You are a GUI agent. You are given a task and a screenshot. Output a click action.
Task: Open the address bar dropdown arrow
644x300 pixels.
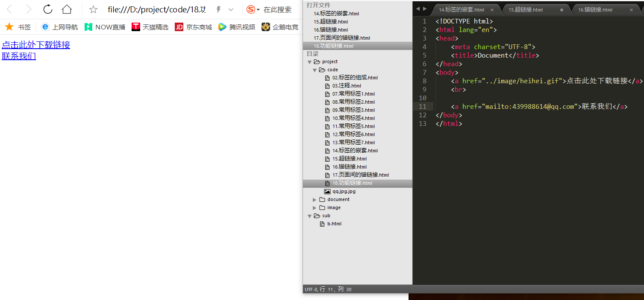tap(231, 9)
